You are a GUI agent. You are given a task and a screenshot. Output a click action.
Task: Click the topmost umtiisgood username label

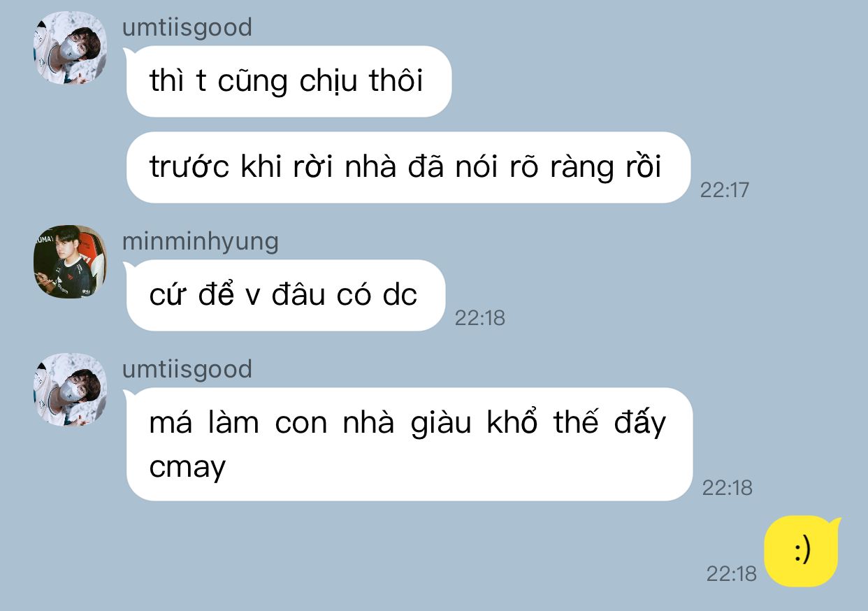[187, 27]
